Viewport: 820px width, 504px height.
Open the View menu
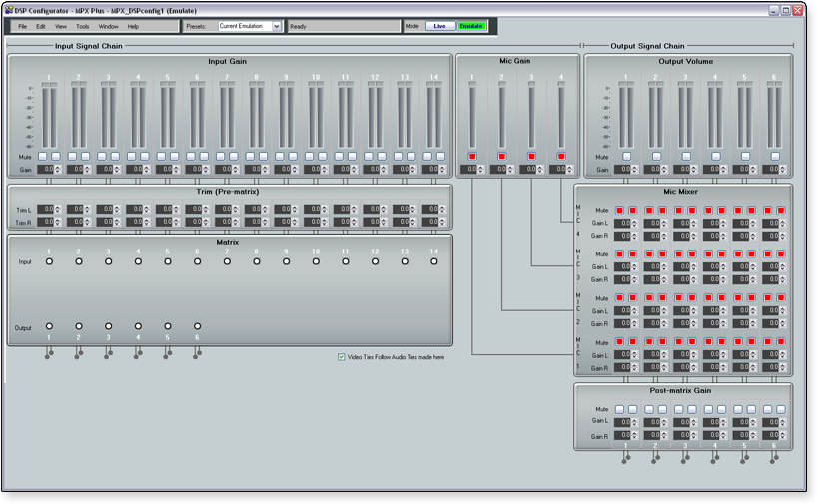pos(61,26)
